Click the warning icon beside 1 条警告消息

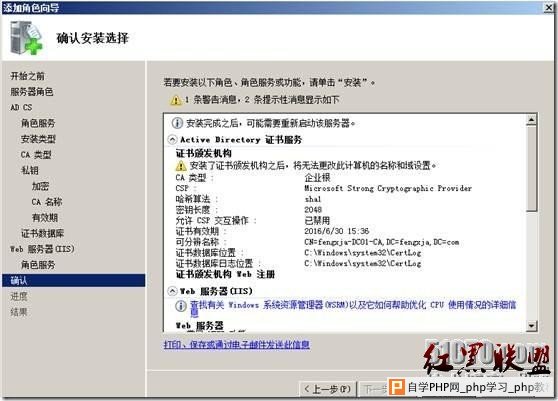click(x=175, y=100)
